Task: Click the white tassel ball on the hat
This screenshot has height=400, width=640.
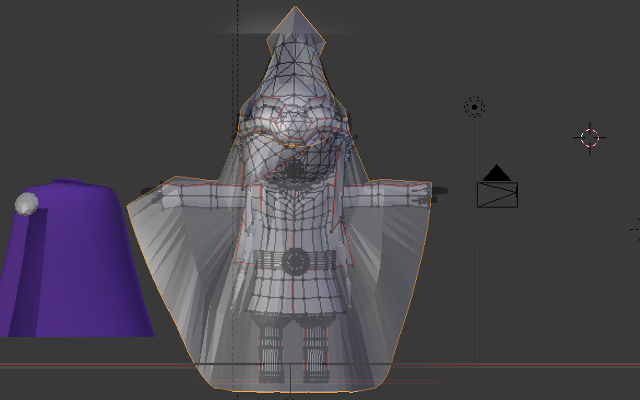Action: point(27,204)
